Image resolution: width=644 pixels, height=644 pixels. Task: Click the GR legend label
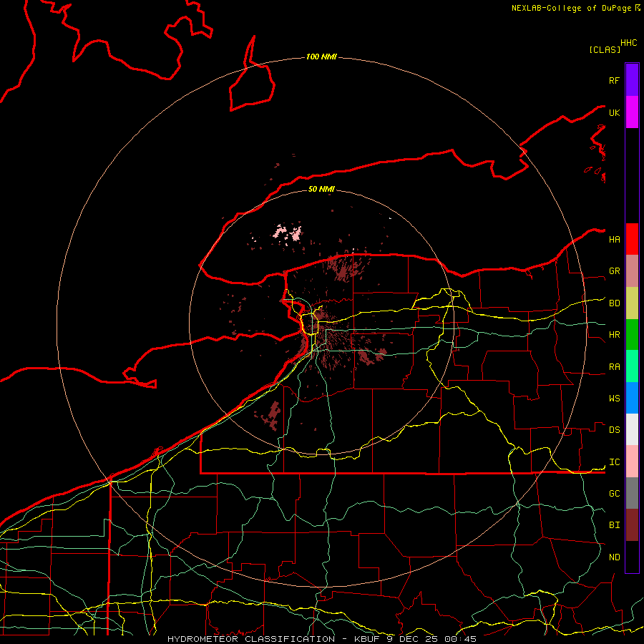[614, 271]
